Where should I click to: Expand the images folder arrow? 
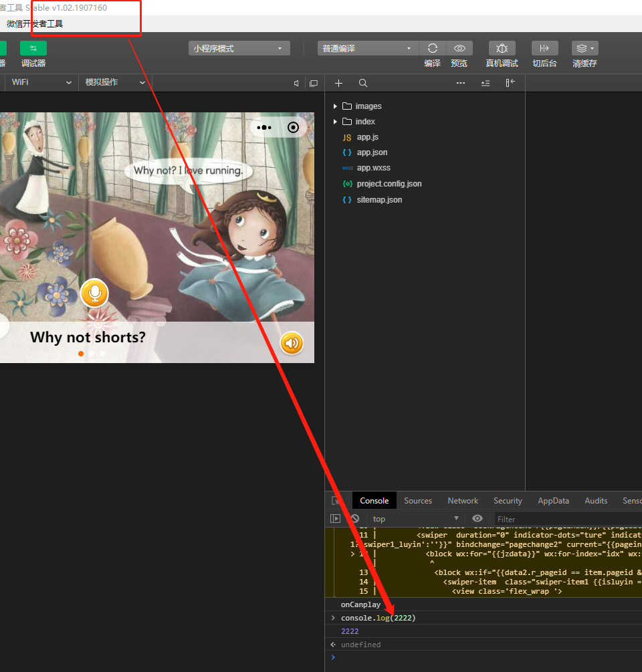click(x=335, y=106)
